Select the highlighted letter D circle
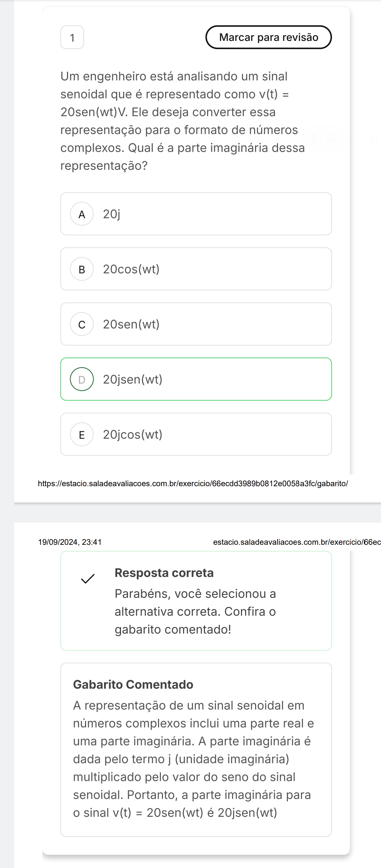 click(82, 379)
